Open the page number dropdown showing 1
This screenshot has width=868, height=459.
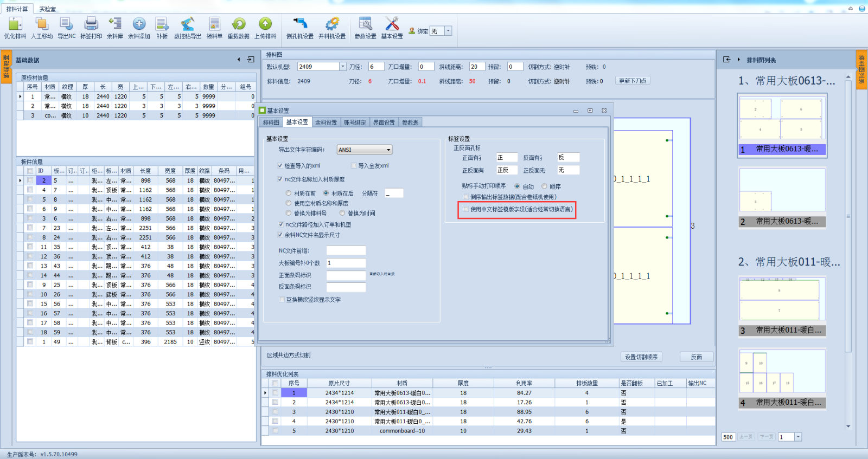(798, 437)
